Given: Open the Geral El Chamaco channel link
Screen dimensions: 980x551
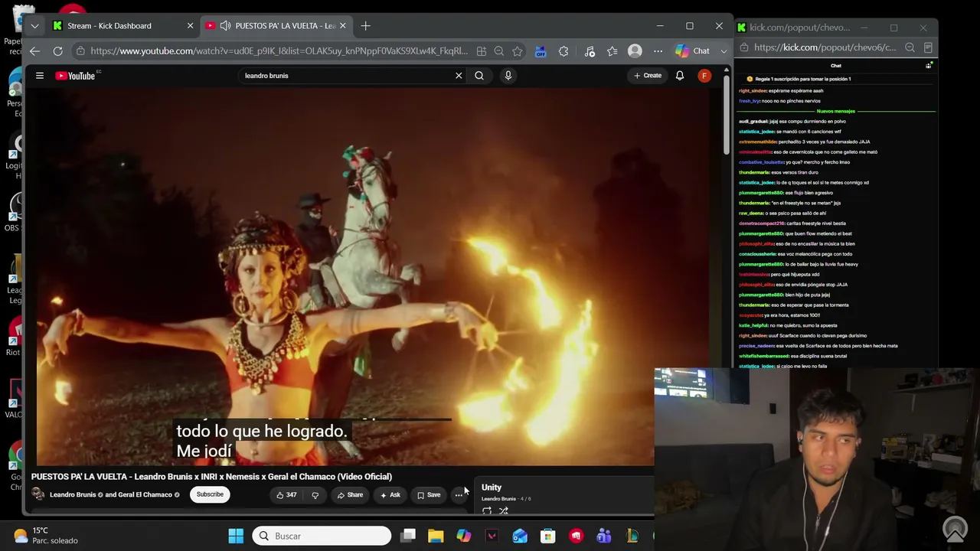Looking at the screenshot, I should (145, 495).
